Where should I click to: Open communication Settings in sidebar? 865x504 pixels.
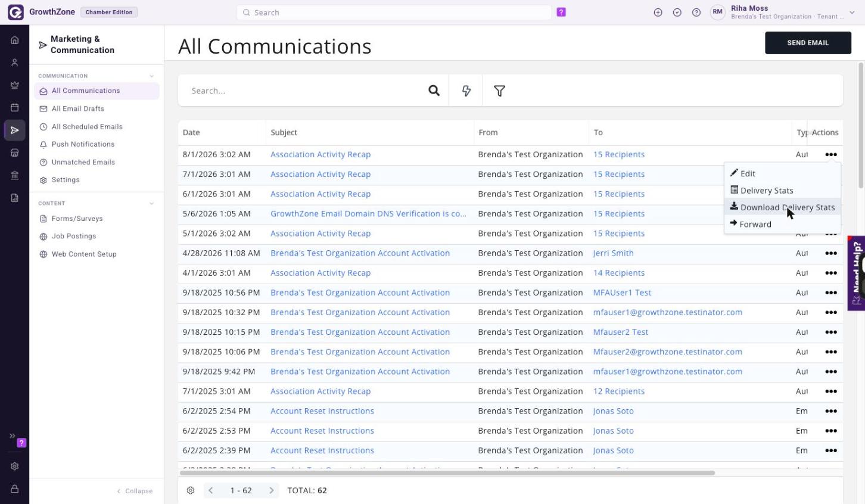point(97,180)
